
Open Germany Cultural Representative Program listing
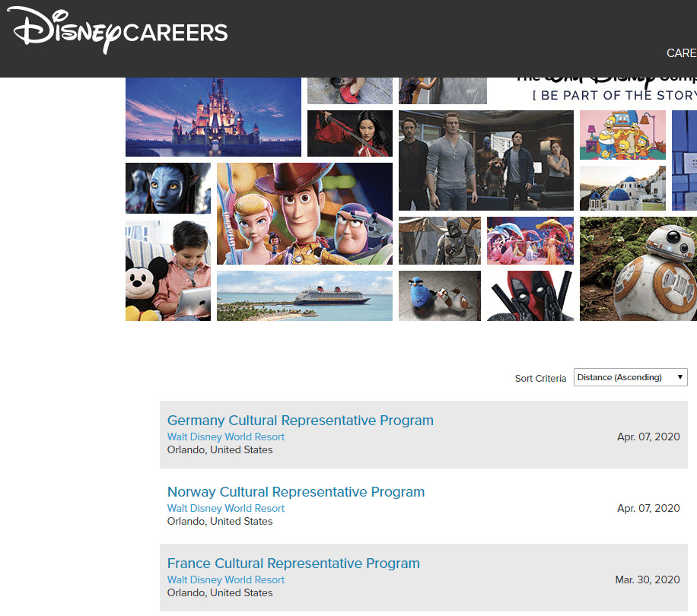pyautogui.click(x=300, y=420)
